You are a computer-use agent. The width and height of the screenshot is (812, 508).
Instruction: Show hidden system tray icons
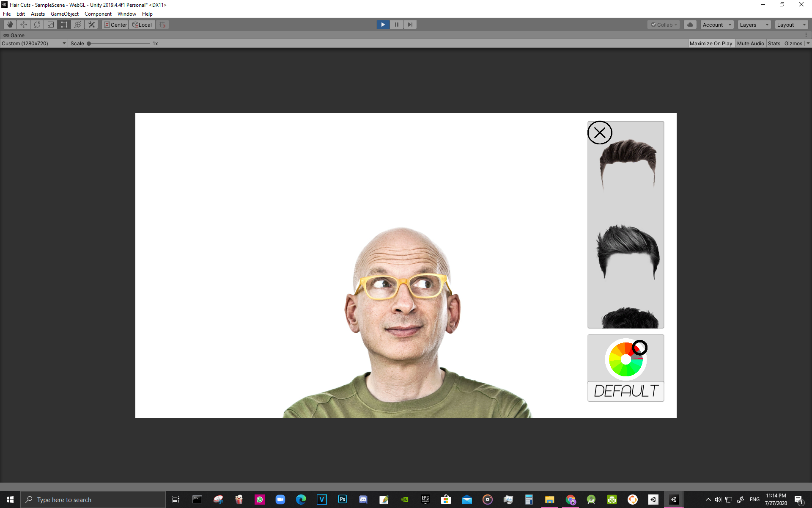coord(708,500)
